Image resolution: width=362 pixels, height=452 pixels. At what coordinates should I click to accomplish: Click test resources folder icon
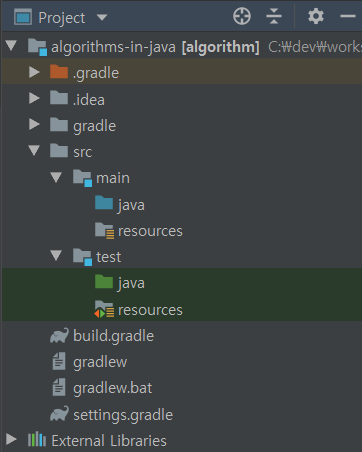[104, 309]
